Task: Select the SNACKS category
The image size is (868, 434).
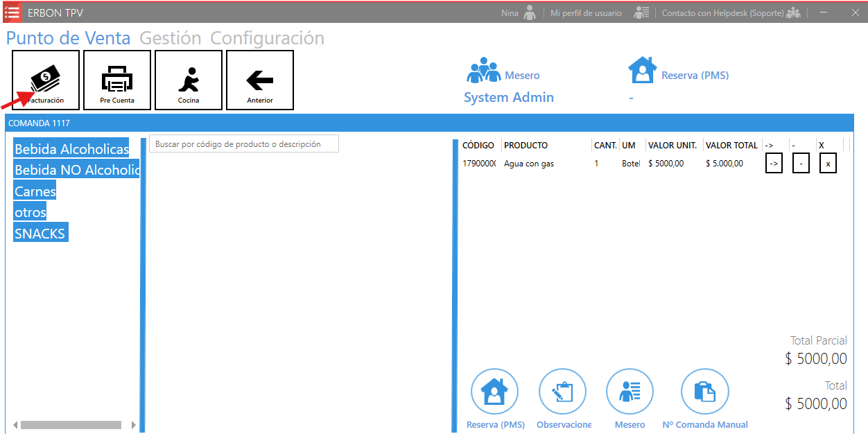Action: coord(40,234)
